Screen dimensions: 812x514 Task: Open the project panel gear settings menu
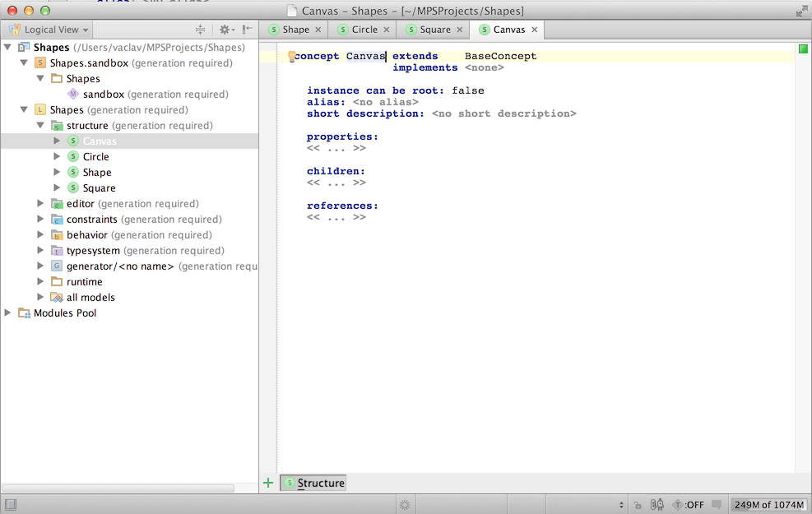pos(225,30)
